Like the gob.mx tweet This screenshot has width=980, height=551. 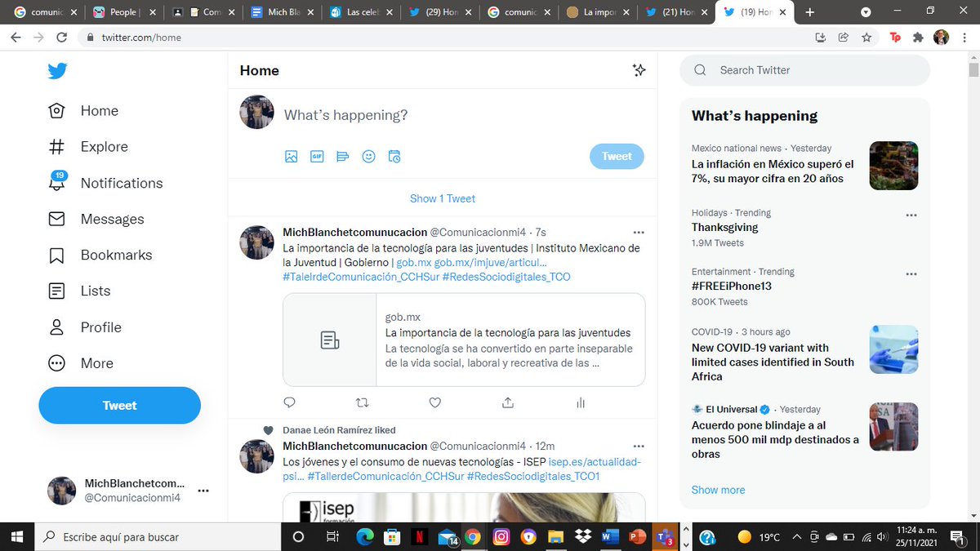435,402
